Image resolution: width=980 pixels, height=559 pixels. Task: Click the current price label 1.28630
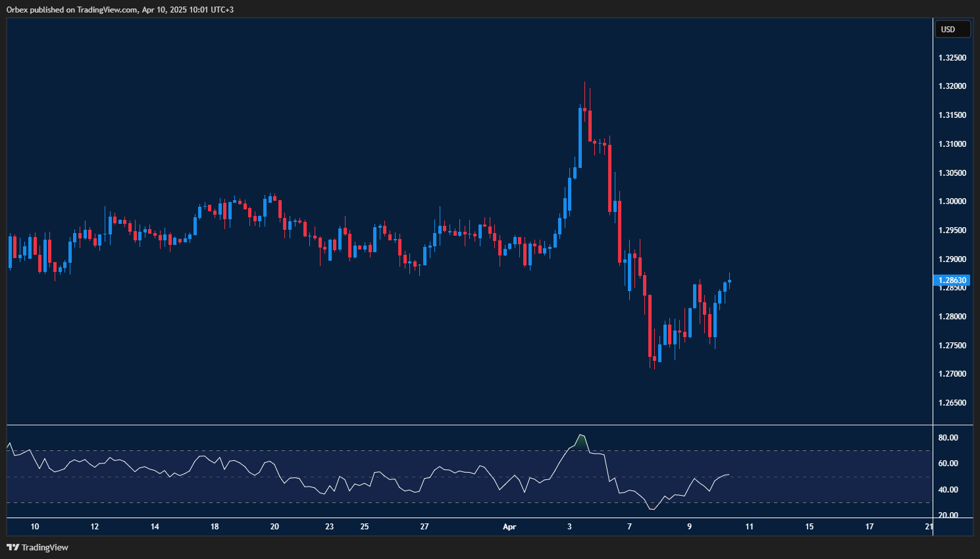952,280
